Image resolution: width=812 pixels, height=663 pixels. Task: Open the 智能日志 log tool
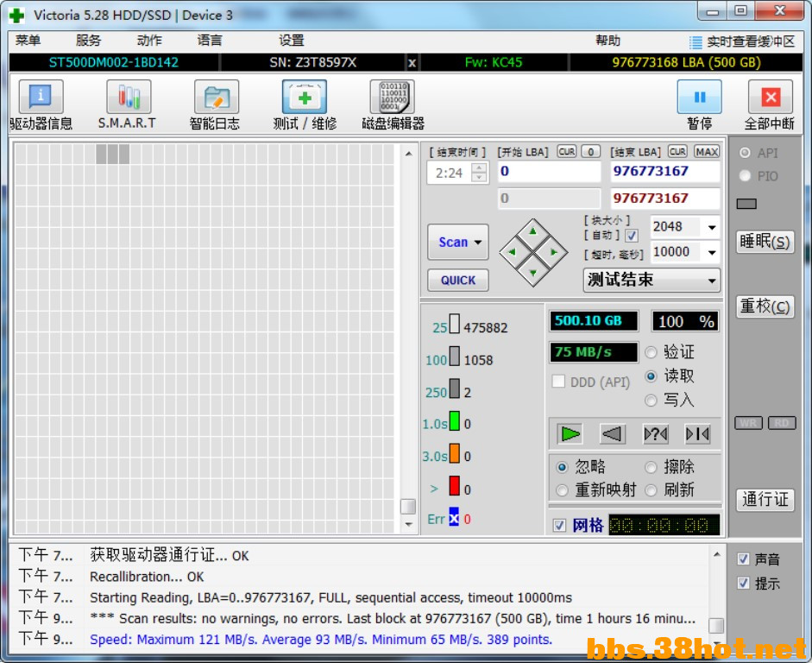click(x=217, y=97)
